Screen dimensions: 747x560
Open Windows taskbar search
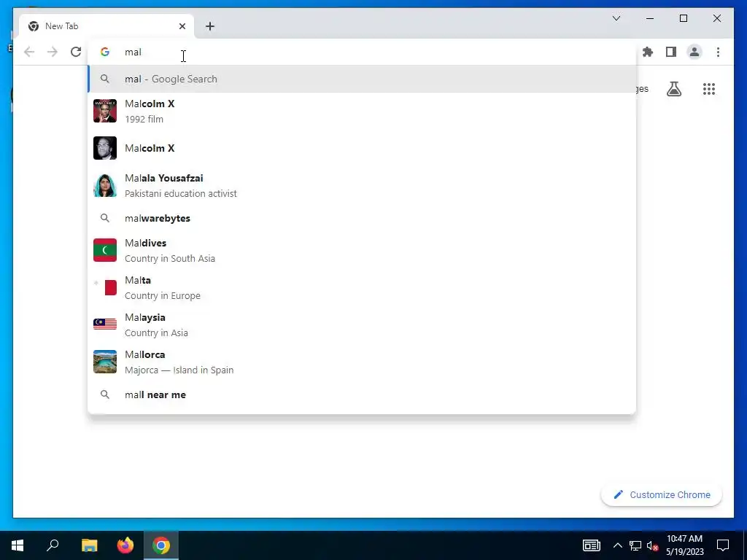click(x=53, y=545)
